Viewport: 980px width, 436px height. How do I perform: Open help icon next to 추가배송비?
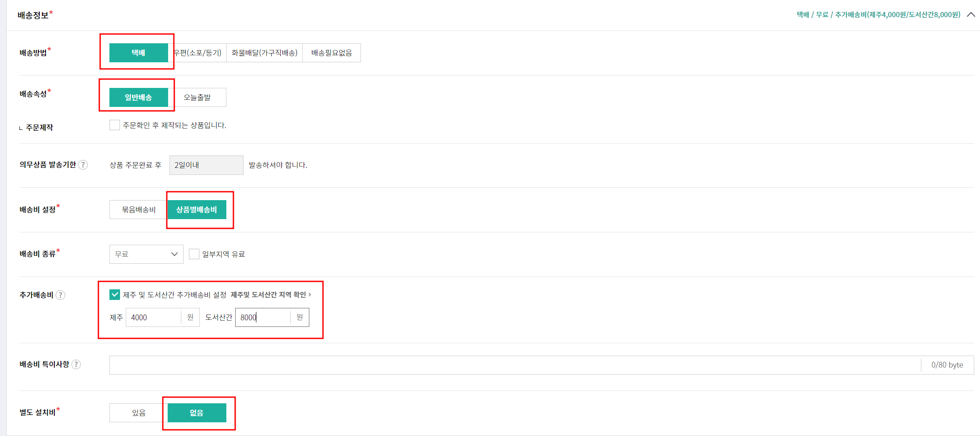tap(60, 295)
